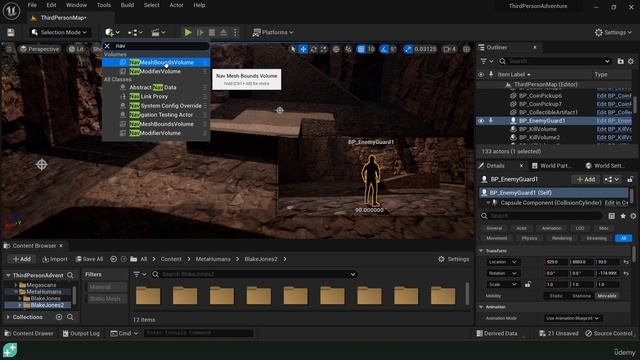Image resolution: width=640 pixels, height=360 pixels.
Task: Set Mobility to Static
Action: point(556,296)
